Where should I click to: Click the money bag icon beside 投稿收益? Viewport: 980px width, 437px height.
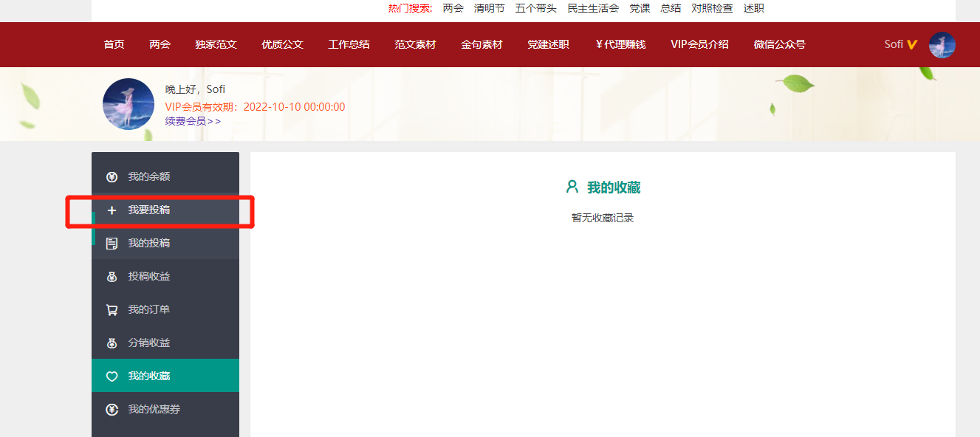point(112,277)
